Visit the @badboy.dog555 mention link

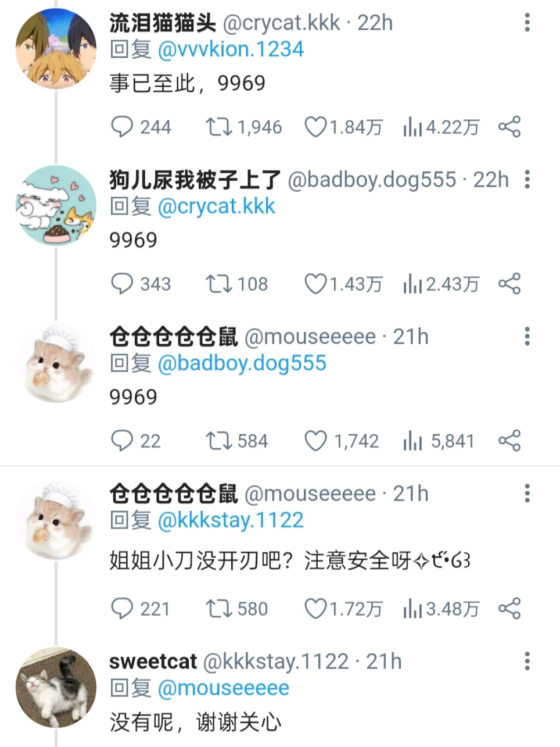pyautogui.click(x=242, y=363)
